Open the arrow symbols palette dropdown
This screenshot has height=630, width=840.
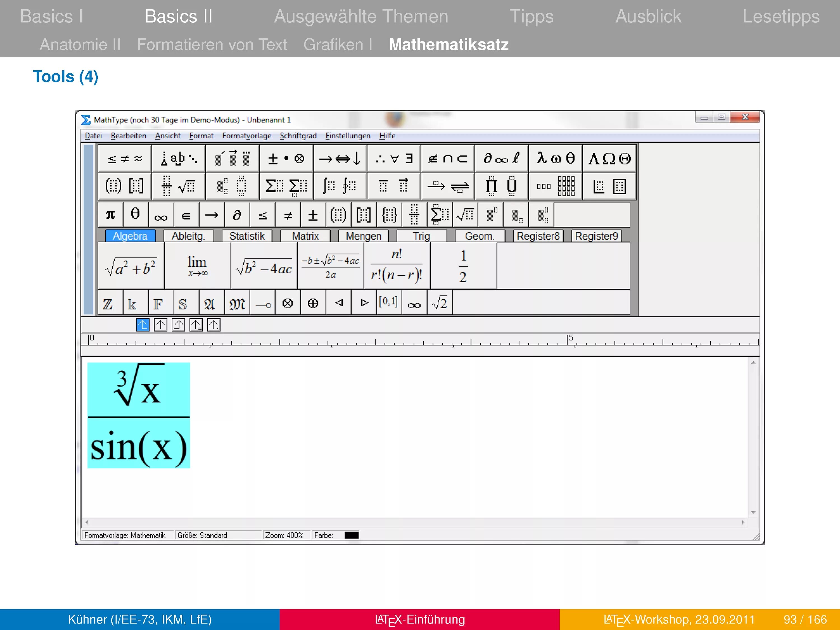tap(339, 158)
